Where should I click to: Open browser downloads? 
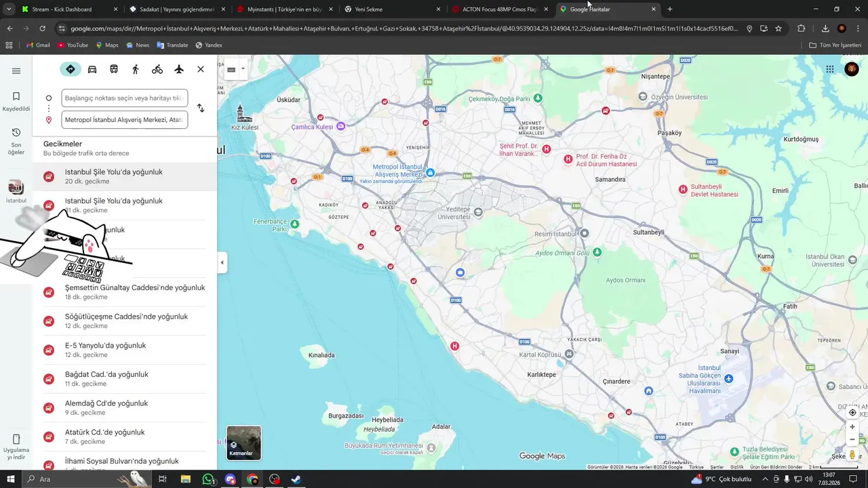[x=825, y=28]
